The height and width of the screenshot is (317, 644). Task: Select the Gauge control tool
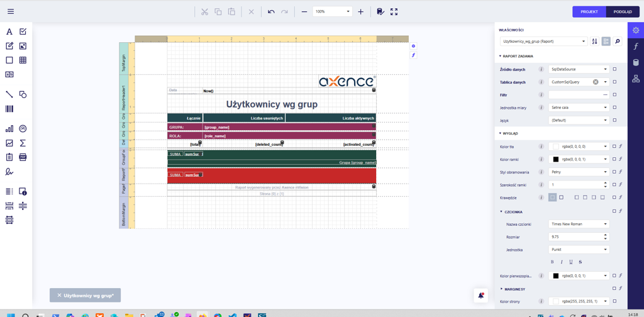point(23,129)
